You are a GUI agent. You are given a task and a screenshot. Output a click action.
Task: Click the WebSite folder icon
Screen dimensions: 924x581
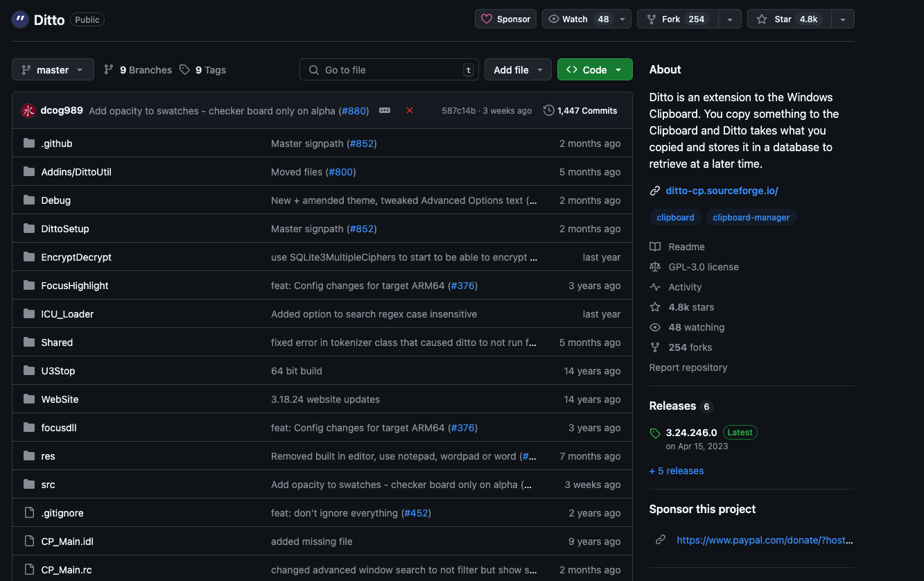(29, 399)
